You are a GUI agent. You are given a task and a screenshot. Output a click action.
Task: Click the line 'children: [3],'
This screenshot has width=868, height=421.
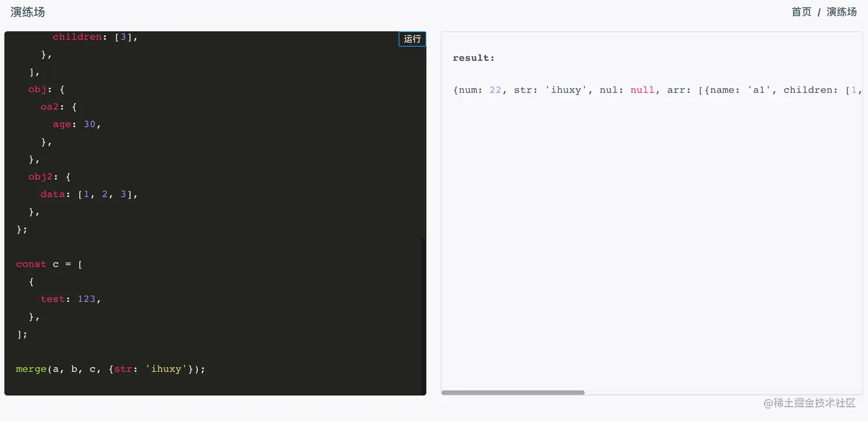tap(95, 37)
